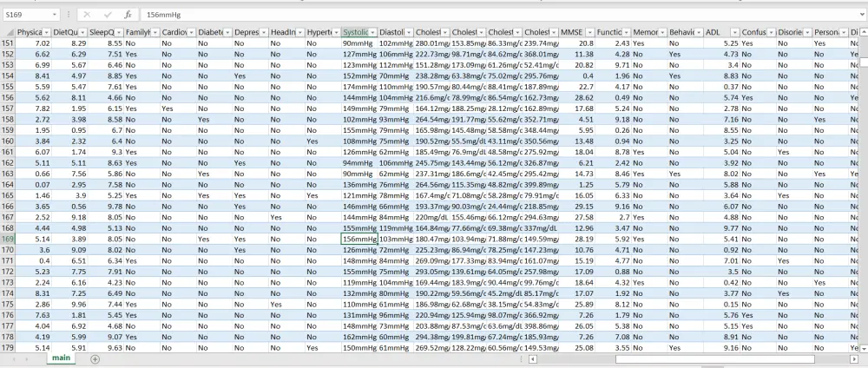This screenshot has height=368, width=868.
Task: Open the Diabete column filter dropdown
Action: pos(227,32)
